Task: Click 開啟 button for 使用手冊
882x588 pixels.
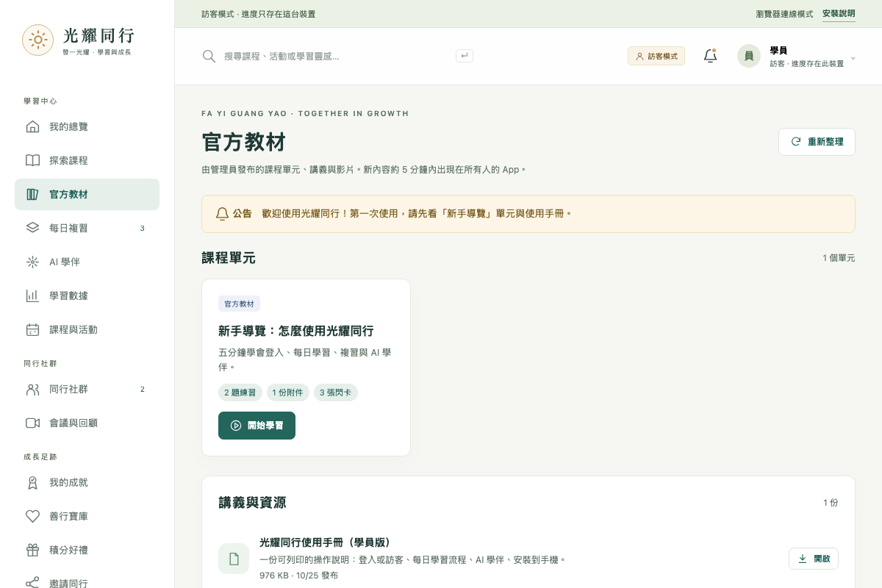Action: (x=814, y=559)
